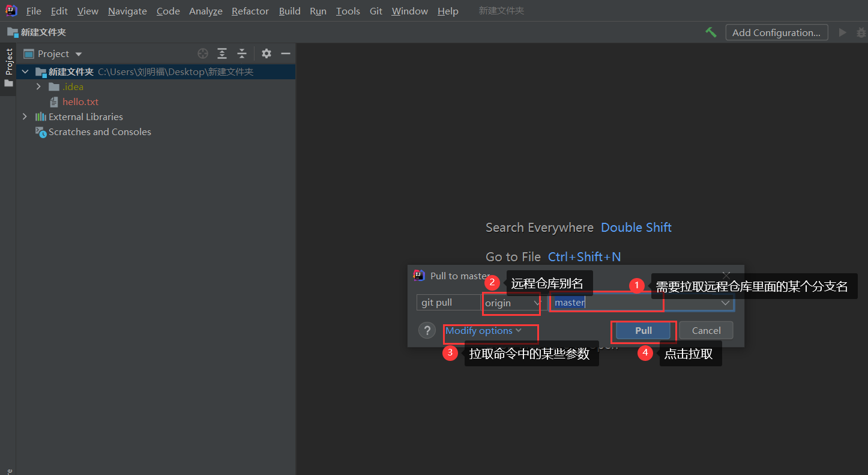Collapse the 新建文件夹 root project node

pos(25,72)
